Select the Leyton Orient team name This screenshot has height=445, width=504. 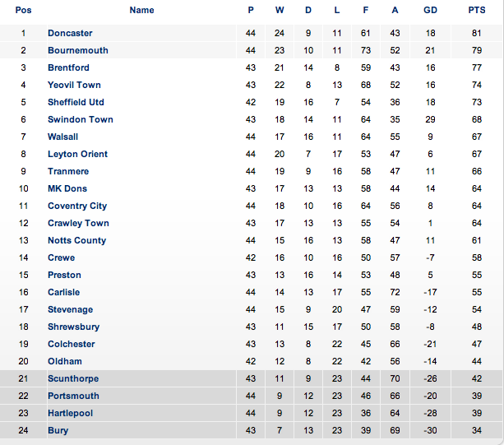point(77,154)
